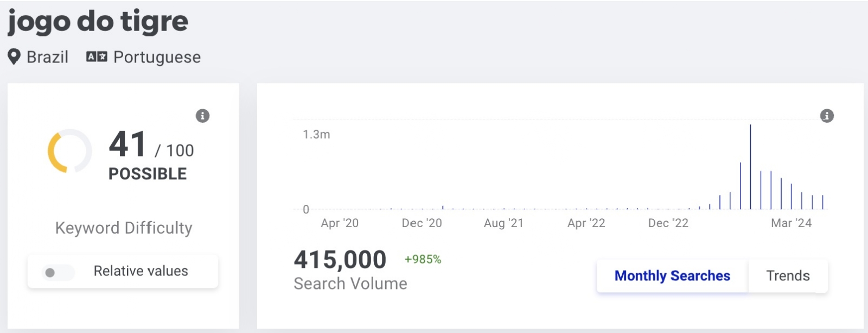The image size is (868, 333).
Task: Click the Aug '21 axis label
Action: [x=503, y=223]
